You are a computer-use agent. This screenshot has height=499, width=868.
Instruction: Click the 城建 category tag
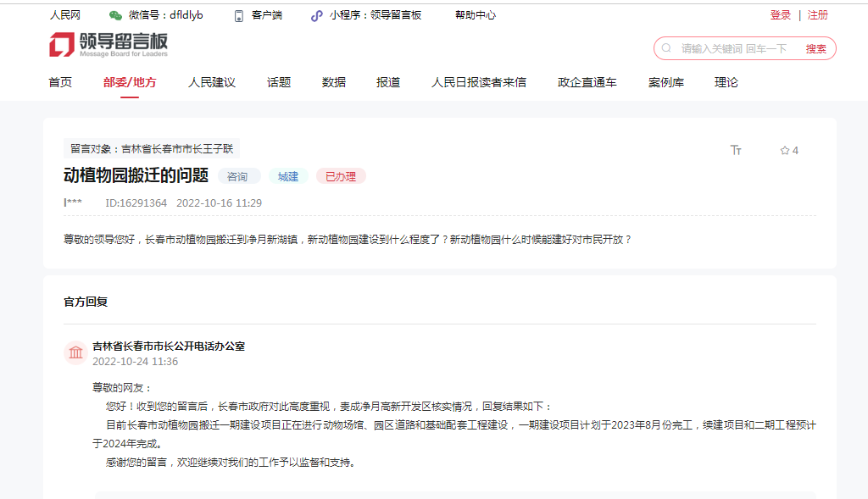coord(288,176)
